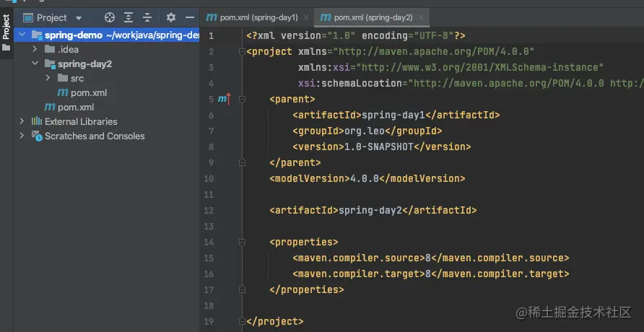Select pom.xml under spring-day2
644x332 pixels.
coord(107,93)
